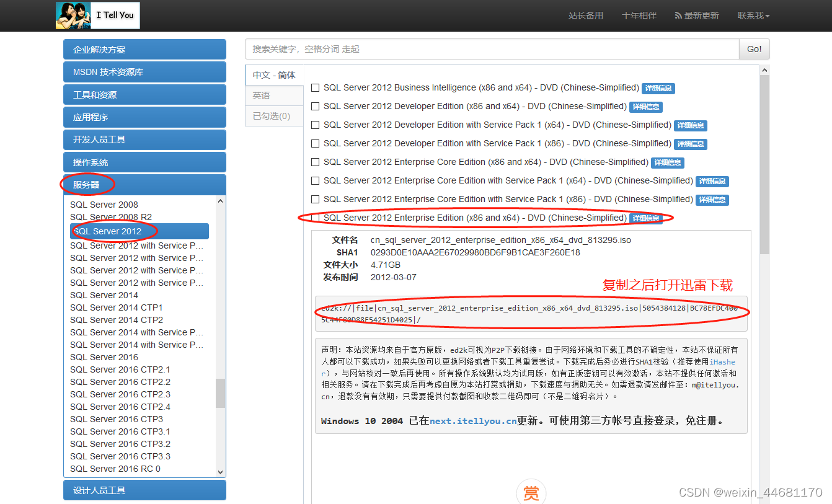Select SQL Server 2014 CTP2
The image size is (832, 504).
coord(117,320)
